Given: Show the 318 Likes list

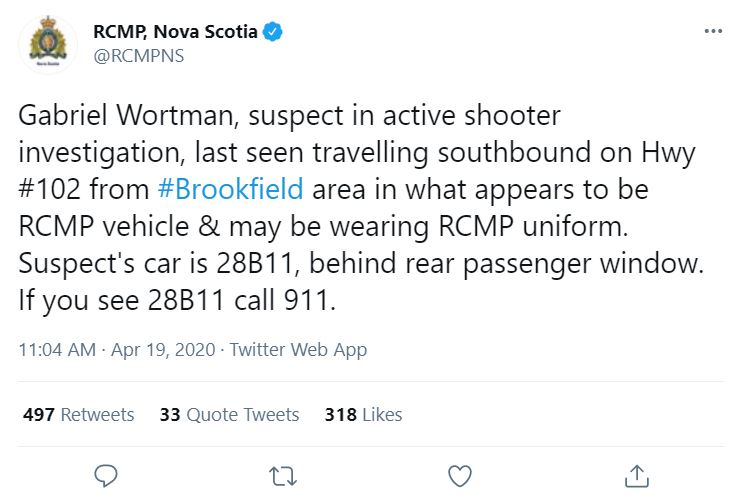Looking at the screenshot, I should pos(363,414).
